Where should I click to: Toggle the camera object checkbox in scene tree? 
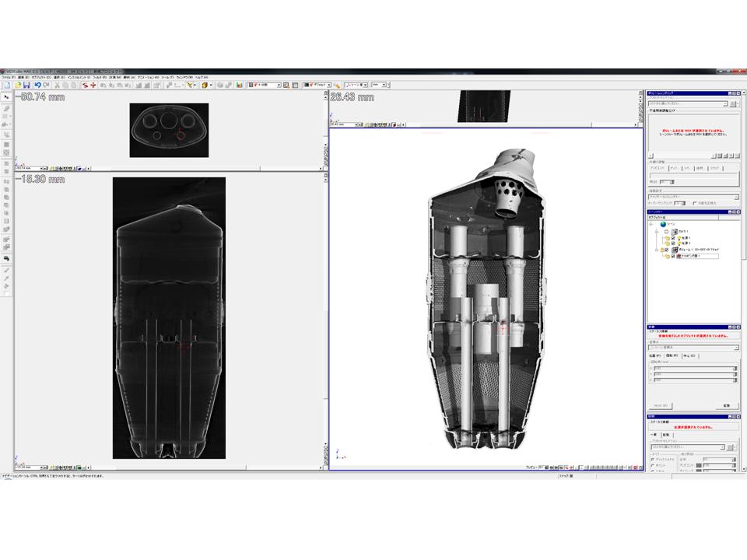[x=667, y=232]
